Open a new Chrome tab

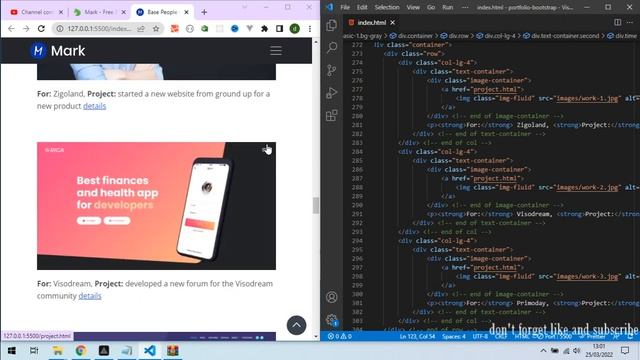(x=204, y=12)
